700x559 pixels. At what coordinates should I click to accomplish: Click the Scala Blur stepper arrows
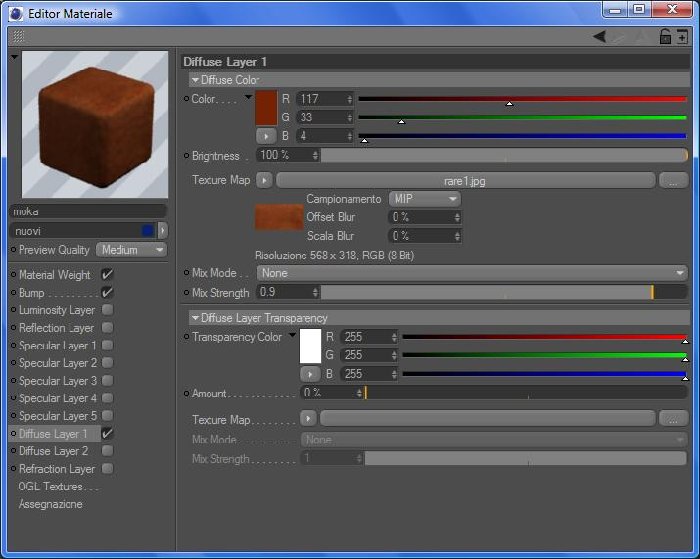457,236
